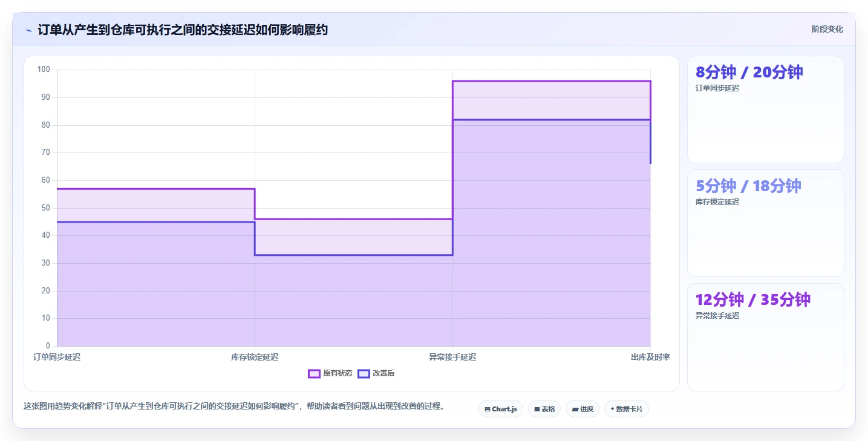Click the 异常接手延迟 x-axis label
The image size is (868, 441).
click(x=452, y=358)
